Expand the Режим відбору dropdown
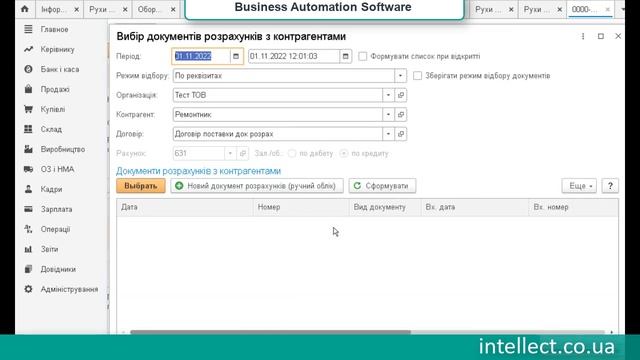Viewport: 640px width, 360px height. coord(400,76)
